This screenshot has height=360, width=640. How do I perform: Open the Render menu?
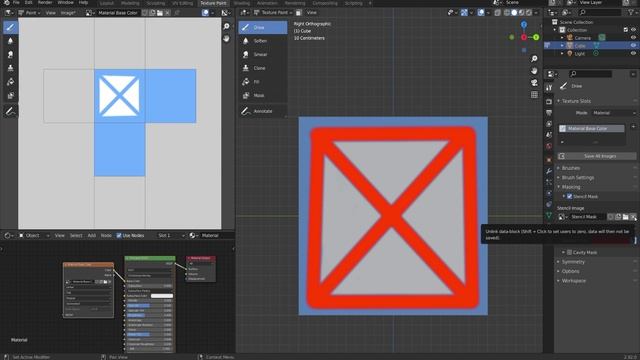[44, 2]
